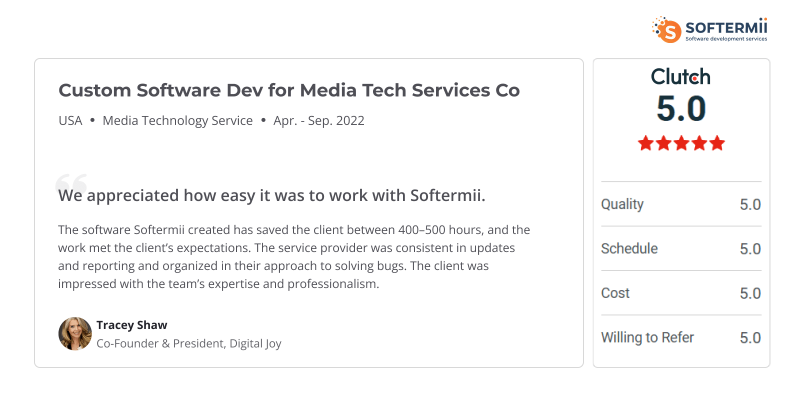
Task: Click the third red rating star
Action: [681, 143]
